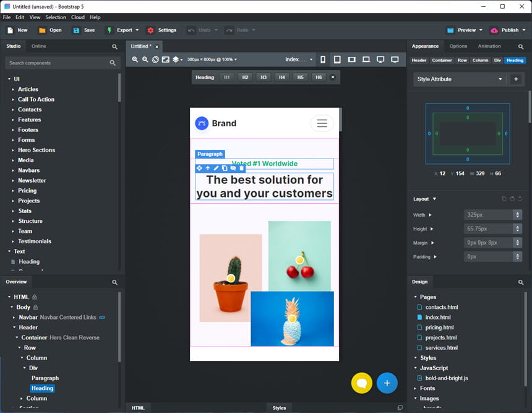
Task: Edit heading text with pencil icon
Action: tap(216, 168)
